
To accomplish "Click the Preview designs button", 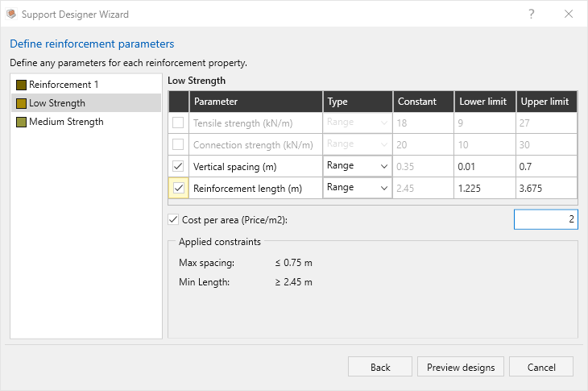I will tap(461, 367).
